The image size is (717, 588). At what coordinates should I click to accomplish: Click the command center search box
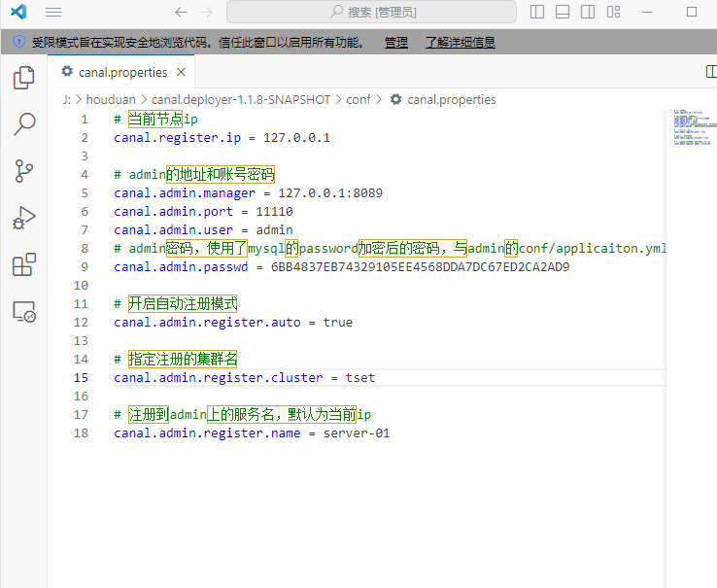tap(371, 12)
